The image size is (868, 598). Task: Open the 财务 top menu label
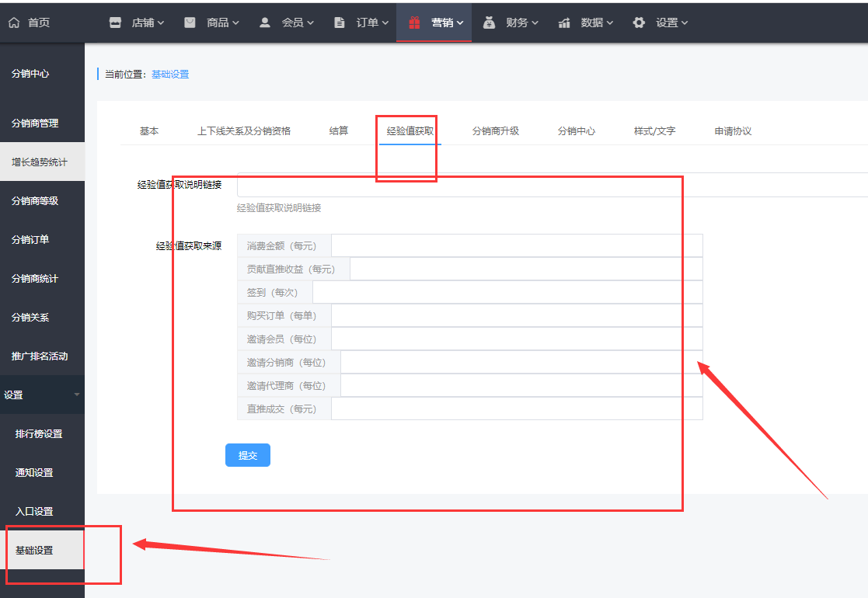(517, 23)
